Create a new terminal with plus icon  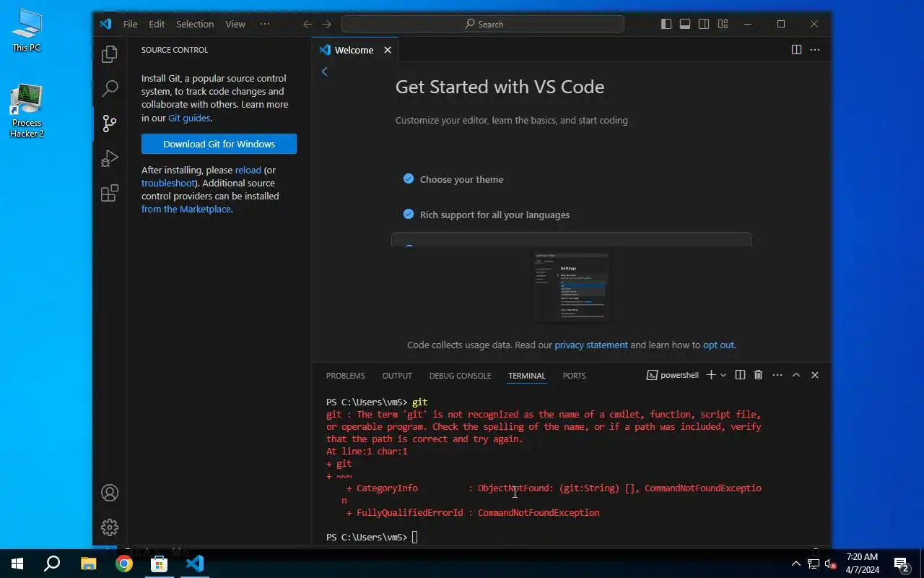pos(711,375)
